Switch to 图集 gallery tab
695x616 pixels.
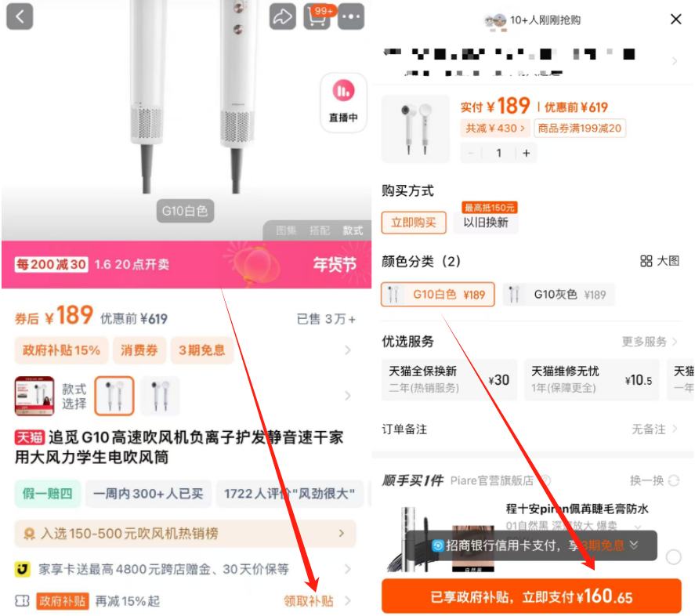285,230
